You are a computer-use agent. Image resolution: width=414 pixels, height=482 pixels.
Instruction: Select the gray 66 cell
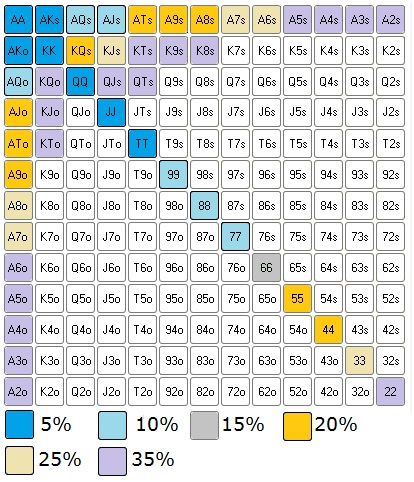[x=266, y=267]
